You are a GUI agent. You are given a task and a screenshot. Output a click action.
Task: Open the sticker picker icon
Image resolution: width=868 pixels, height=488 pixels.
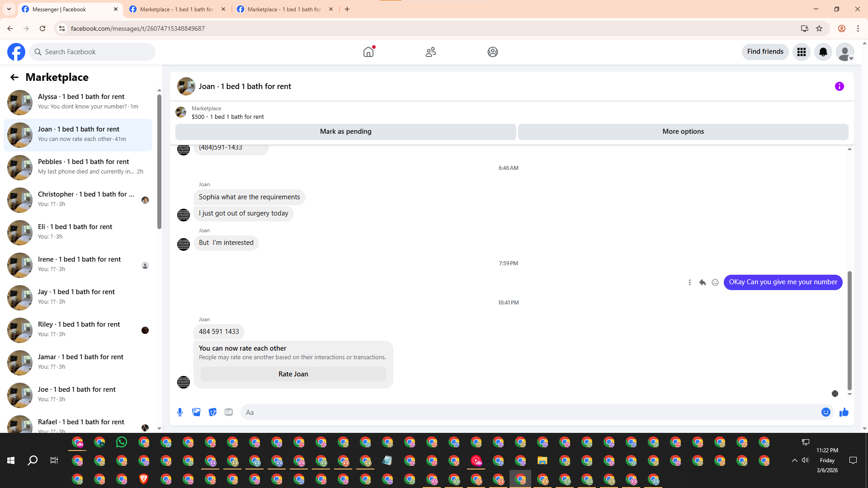click(x=212, y=412)
